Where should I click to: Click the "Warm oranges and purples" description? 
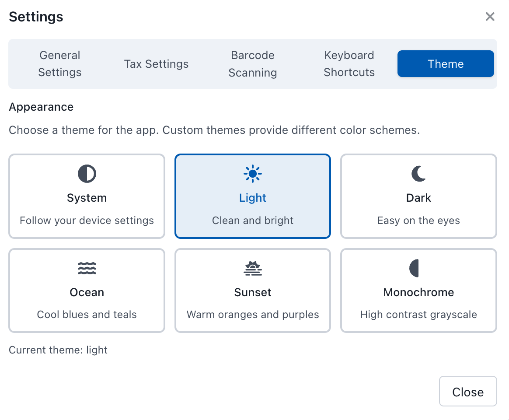coord(253,315)
